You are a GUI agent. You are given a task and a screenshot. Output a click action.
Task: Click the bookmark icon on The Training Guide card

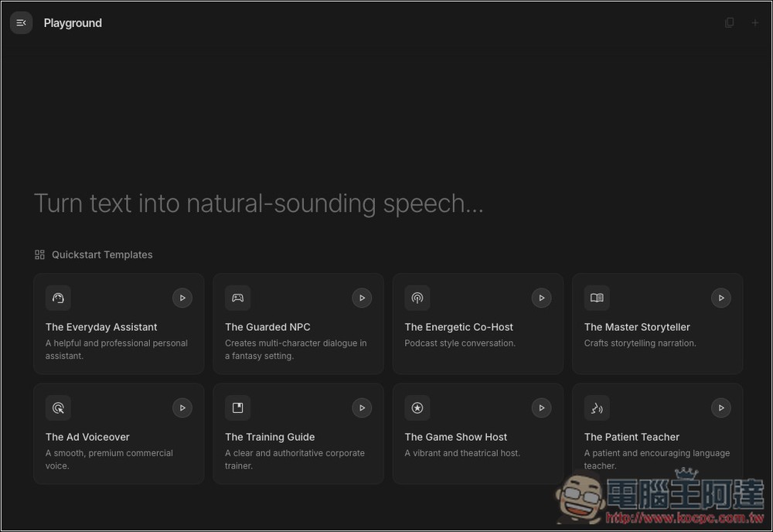(x=237, y=408)
